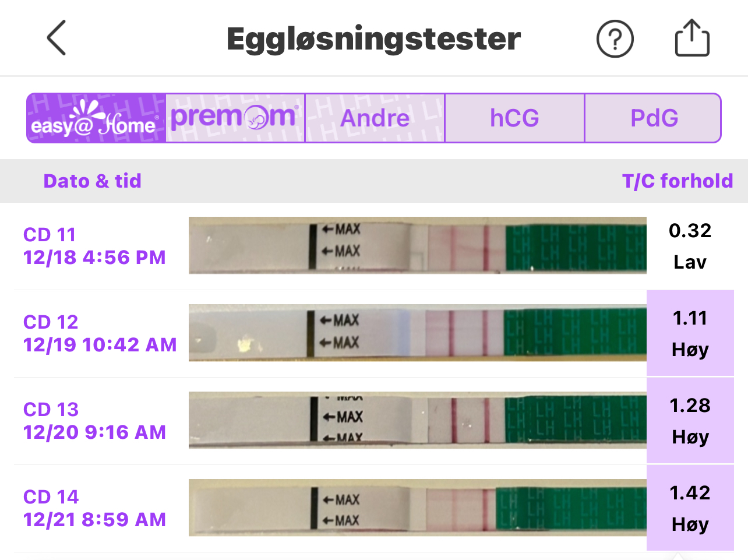Tap the 0.32 Lav ratio result

[x=690, y=246]
